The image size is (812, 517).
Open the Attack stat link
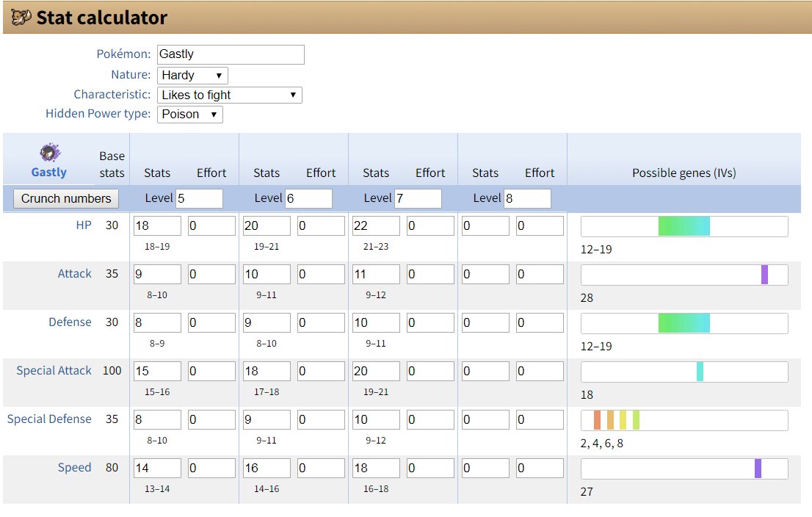point(75,273)
